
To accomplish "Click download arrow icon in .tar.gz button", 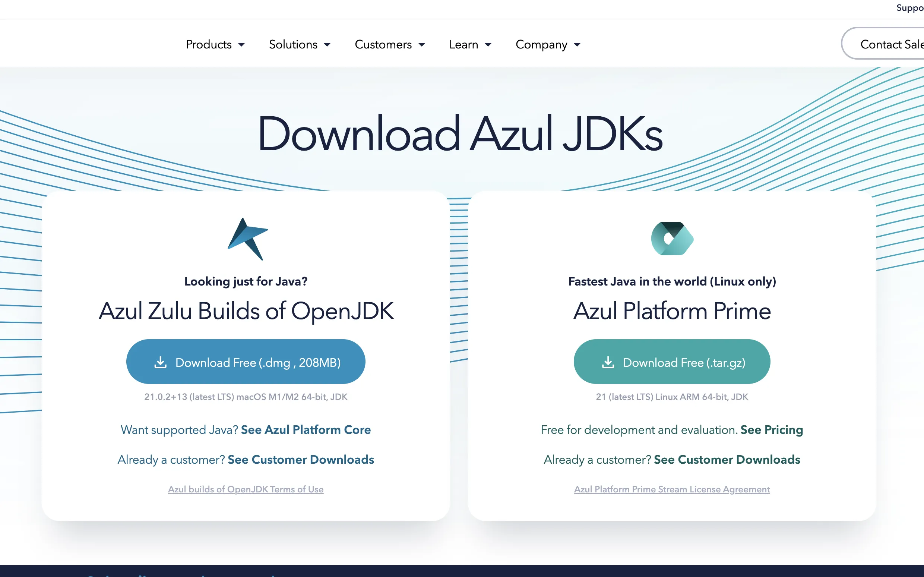I will 608,362.
